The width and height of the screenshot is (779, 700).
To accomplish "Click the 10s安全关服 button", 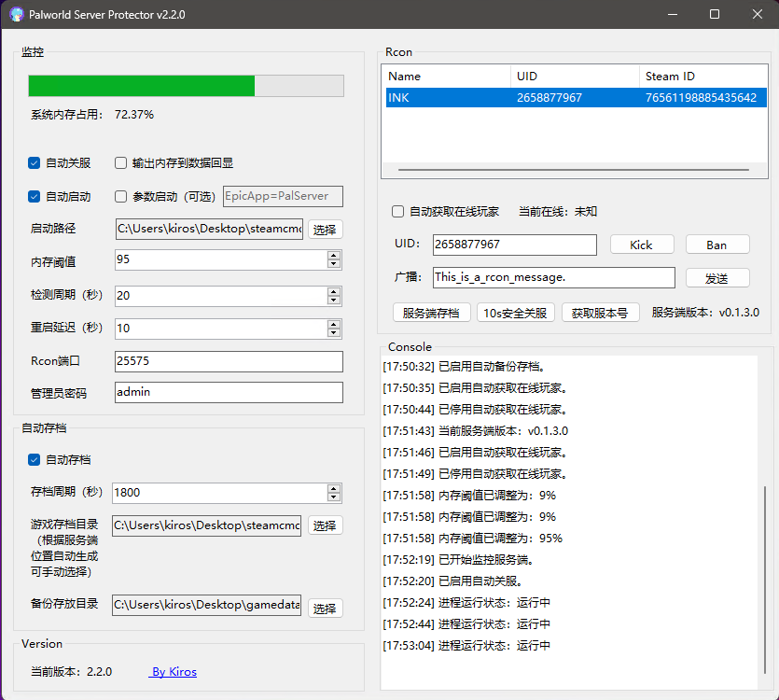I will point(515,313).
